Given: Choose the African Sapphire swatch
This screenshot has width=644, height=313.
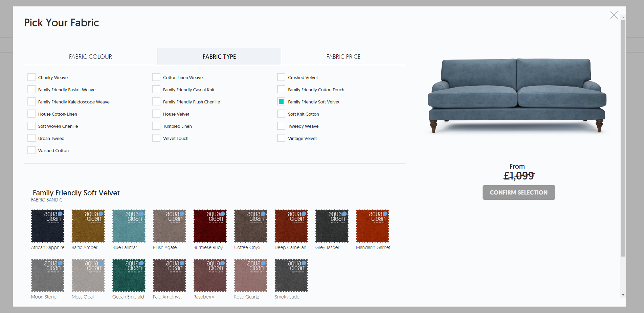Looking at the screenshot, I should click(x=48, y=226).
